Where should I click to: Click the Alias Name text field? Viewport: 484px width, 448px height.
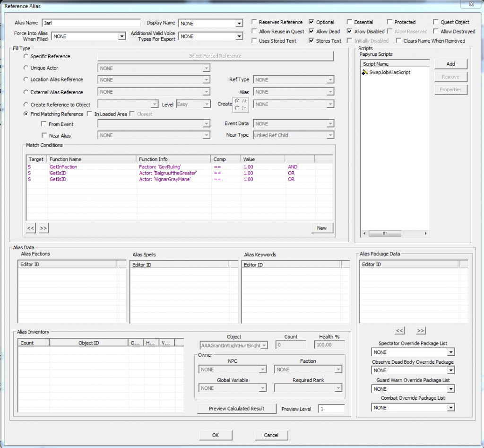91,23
